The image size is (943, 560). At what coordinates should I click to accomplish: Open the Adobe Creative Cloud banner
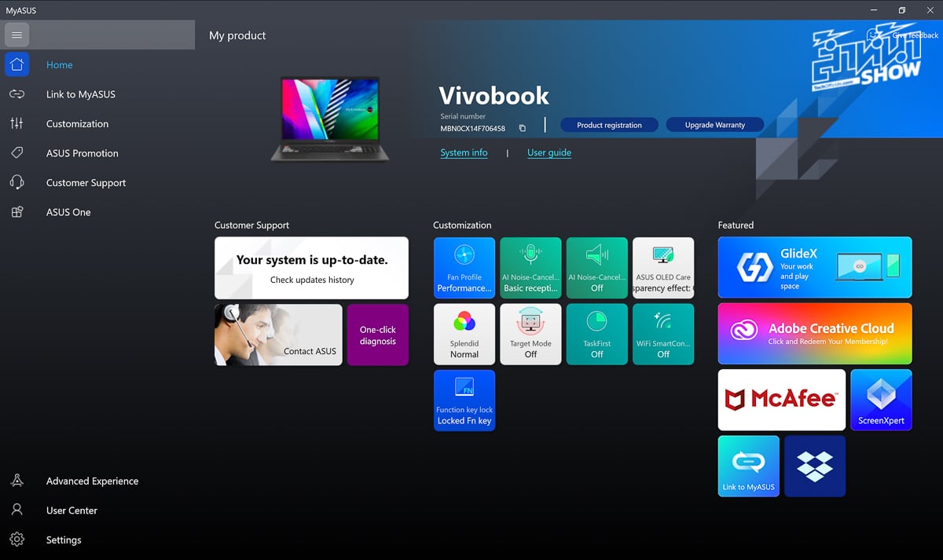coord(815,334)
